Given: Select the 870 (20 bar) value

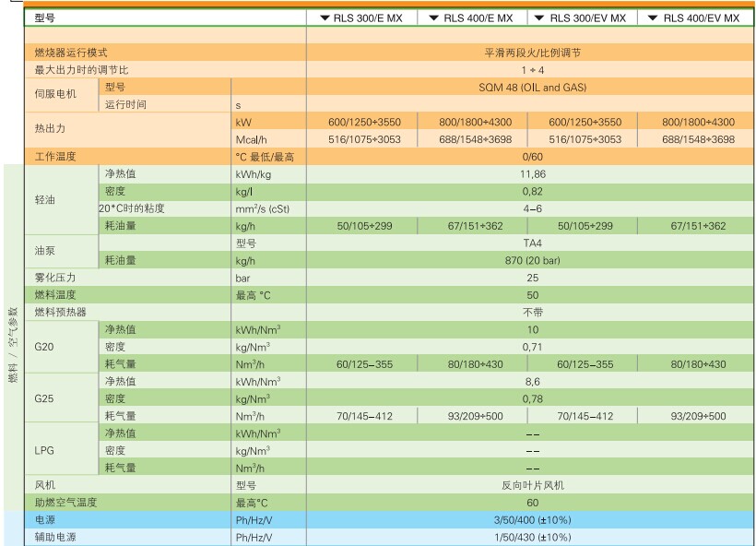Looking at the screenshot, I should pos(532,260).
